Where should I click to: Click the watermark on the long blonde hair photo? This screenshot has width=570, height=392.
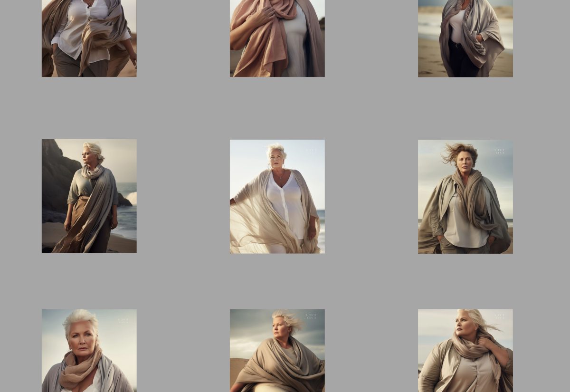500,316
